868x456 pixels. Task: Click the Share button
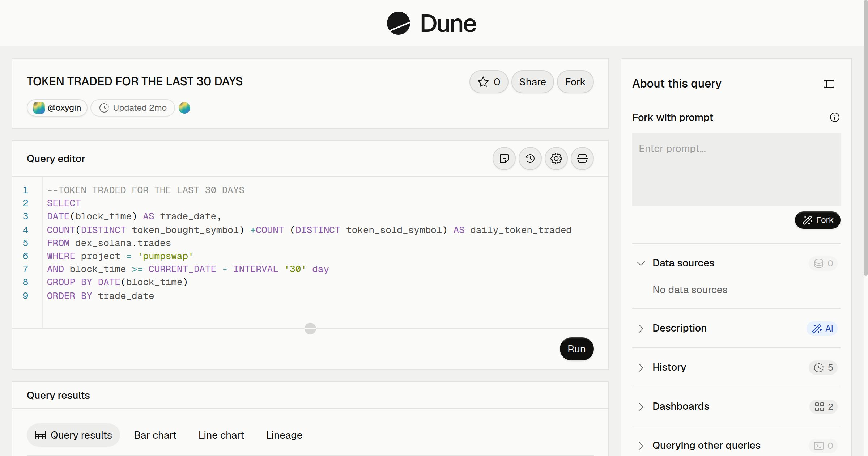(532, 82)
